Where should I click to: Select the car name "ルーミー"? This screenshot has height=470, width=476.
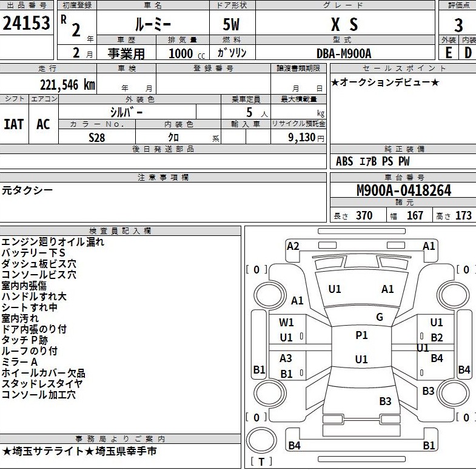pos(153,24)
